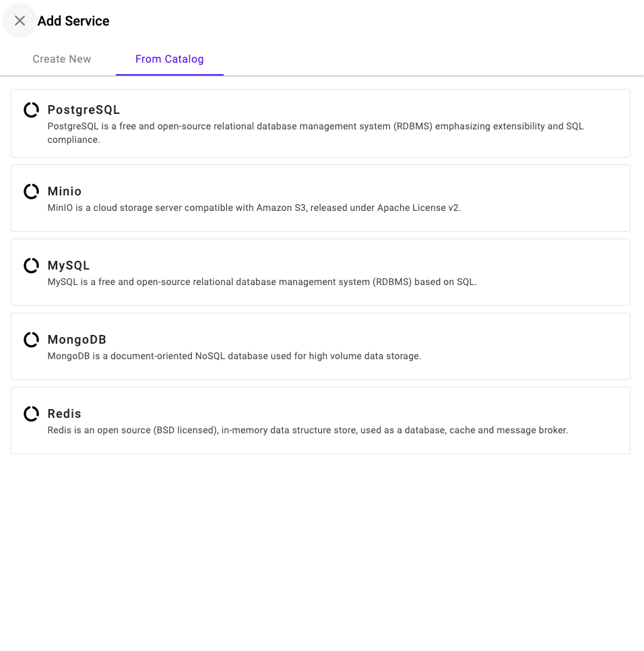Viewport: 644px width, 651px height.
Task: Select the Redis title in the catalog
Action: point(64,414)
